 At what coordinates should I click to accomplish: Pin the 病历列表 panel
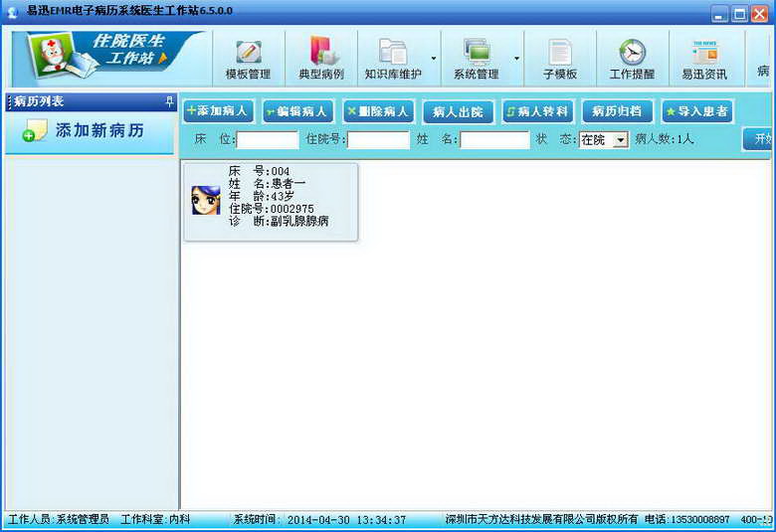pyautogui.click(x=169, y=101)
